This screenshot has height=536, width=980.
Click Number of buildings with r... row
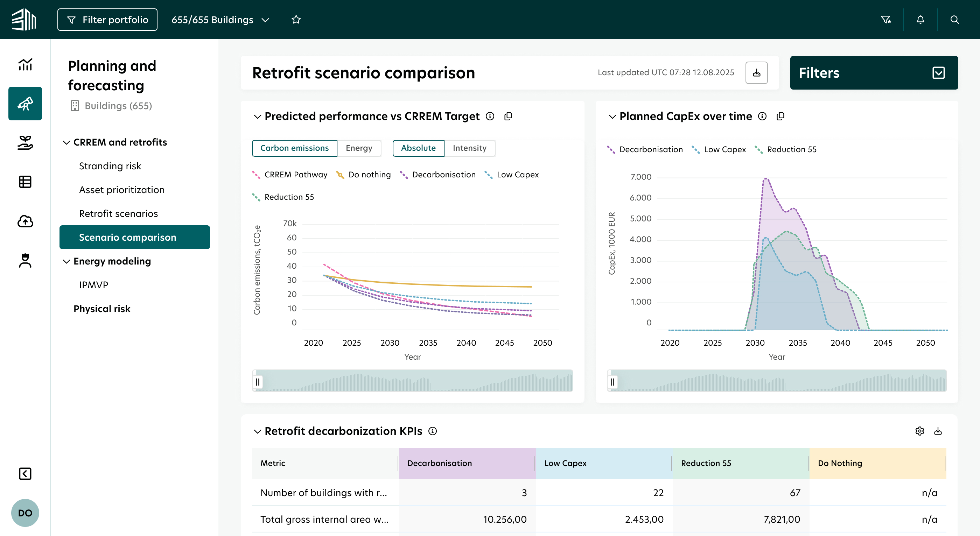599,493
